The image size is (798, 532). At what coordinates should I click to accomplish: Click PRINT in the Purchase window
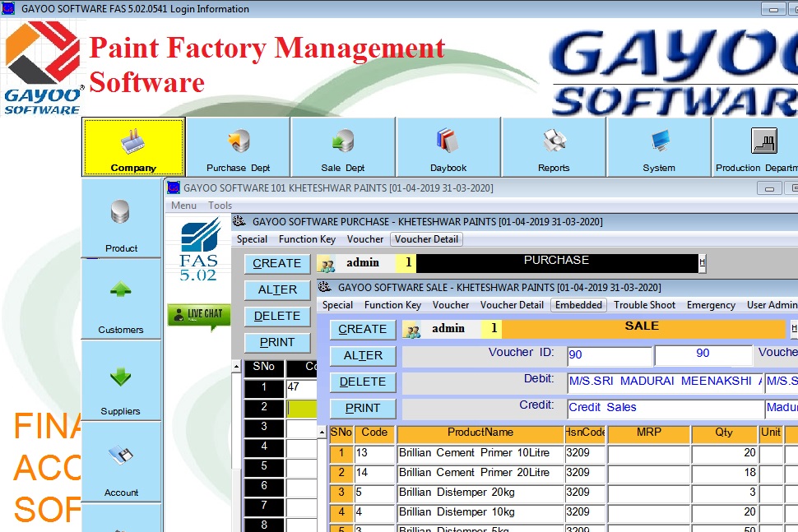click(x=277, y=343)
